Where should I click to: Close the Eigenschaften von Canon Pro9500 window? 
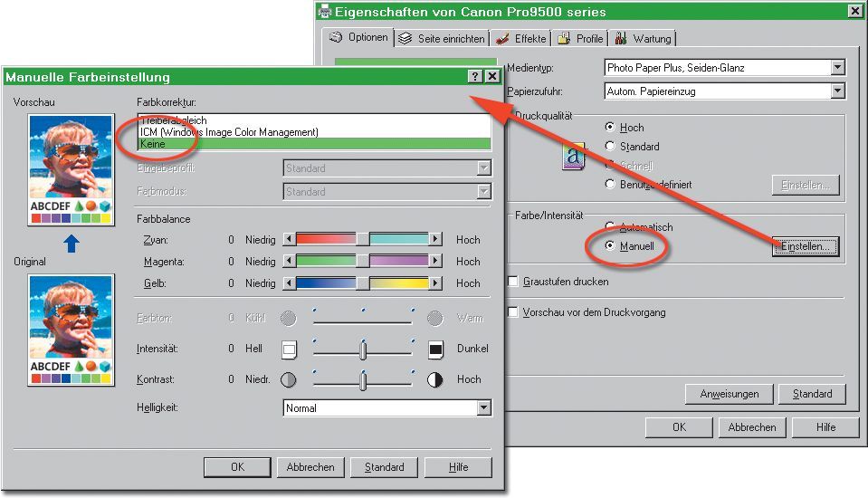pos(854,11)
